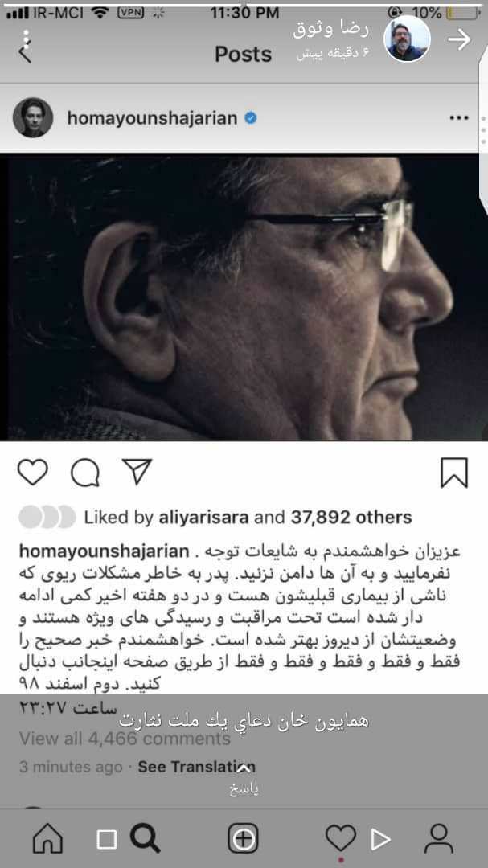Open post options three-dot menu
Viewport: 488px width, 868px height.
(458, 117)
